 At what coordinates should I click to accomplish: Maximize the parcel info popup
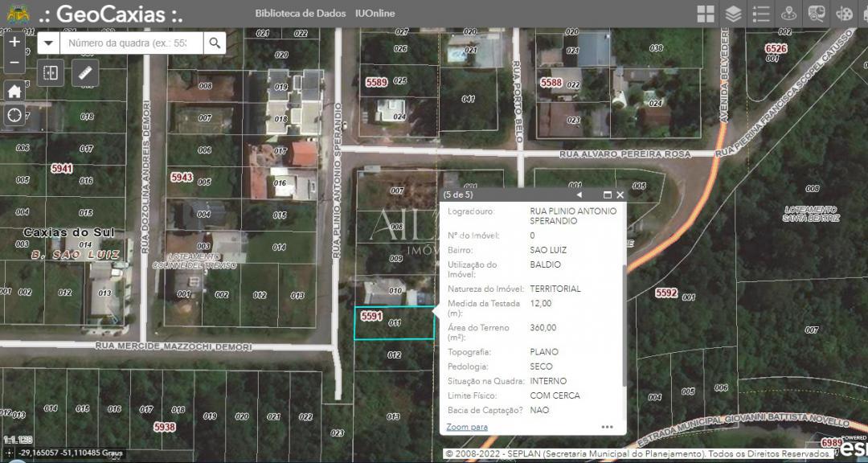click(607, 195)
